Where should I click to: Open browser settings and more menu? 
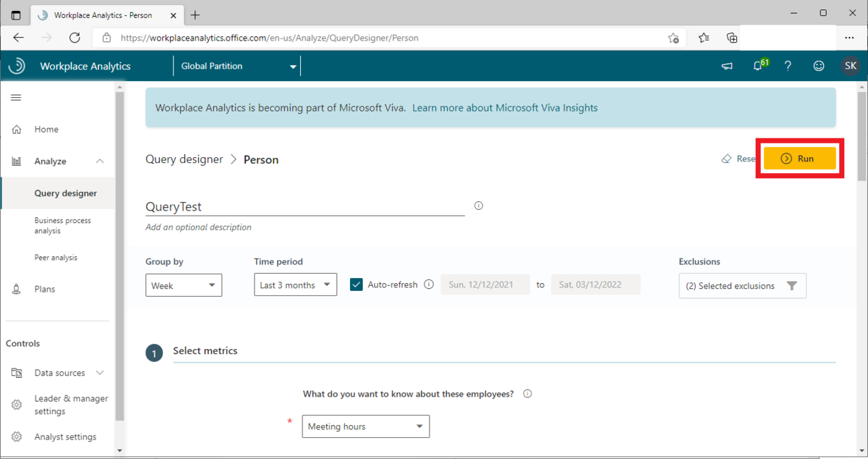point(850,38)
